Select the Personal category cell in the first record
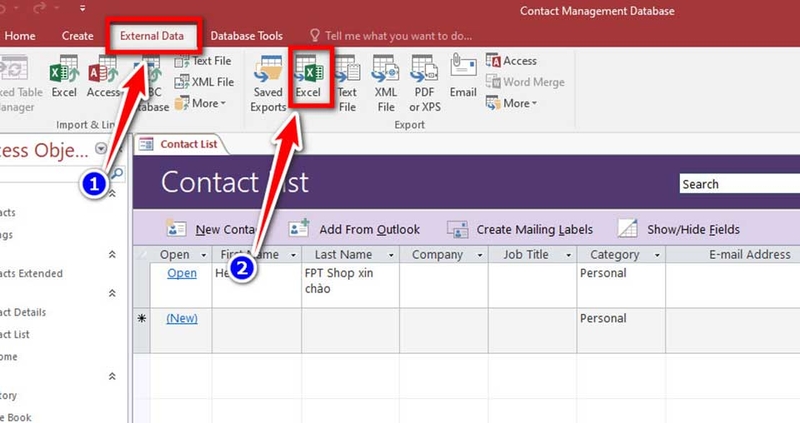The image size is (800, 423). pyautogui.click(x=621, y=285)
